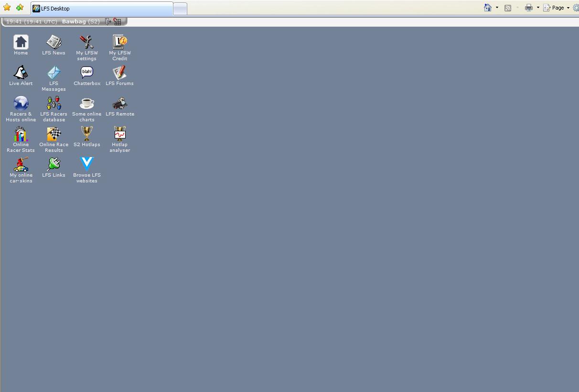Expand the Print dropdown arrow
The width and height of the screenshot is (579, 392).
click(538, 8)
